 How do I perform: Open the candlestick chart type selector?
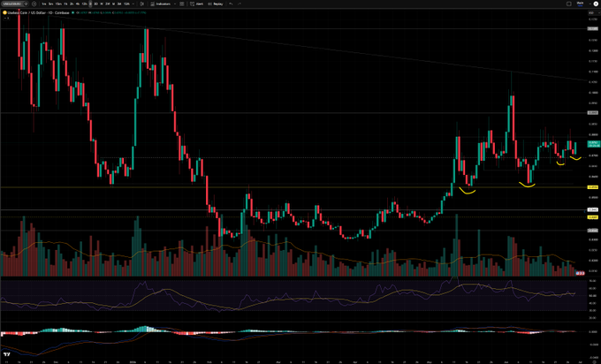[141, 4]
